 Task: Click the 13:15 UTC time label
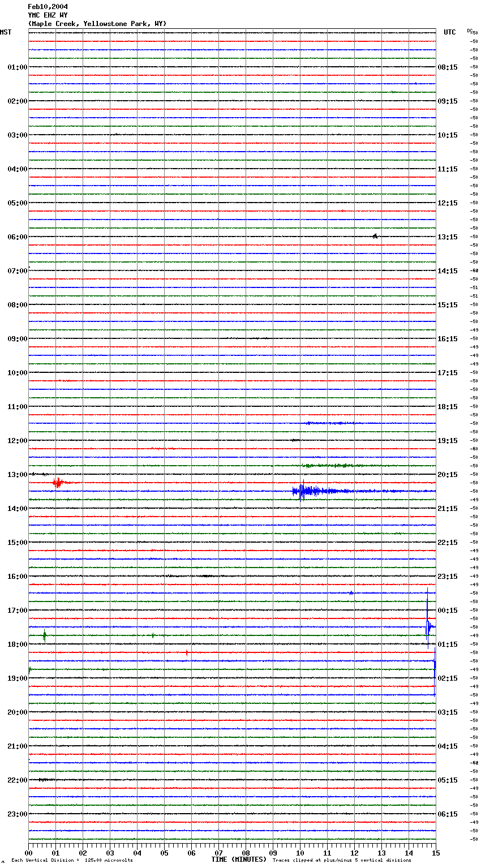(x=448, y=237)
